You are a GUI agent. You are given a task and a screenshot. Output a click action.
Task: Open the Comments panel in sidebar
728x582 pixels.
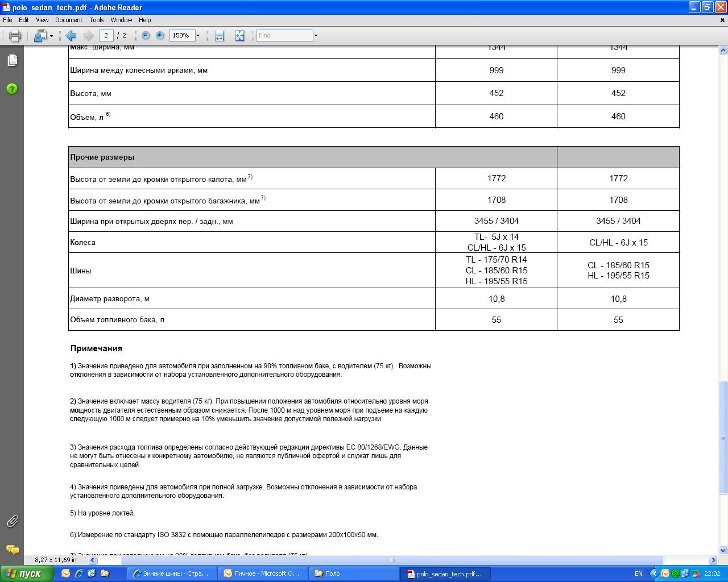pos(12,550)
